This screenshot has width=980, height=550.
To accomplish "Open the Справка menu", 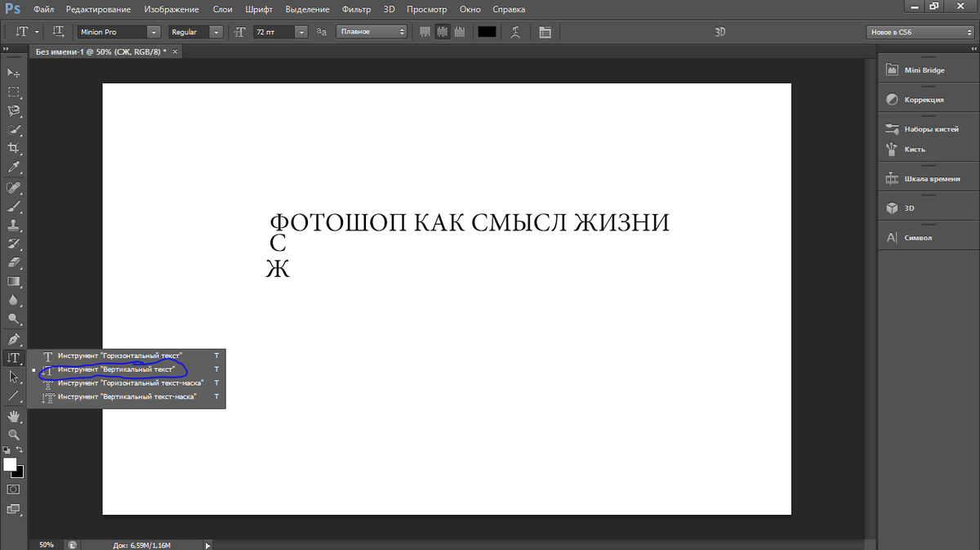I will pos(509,9).
